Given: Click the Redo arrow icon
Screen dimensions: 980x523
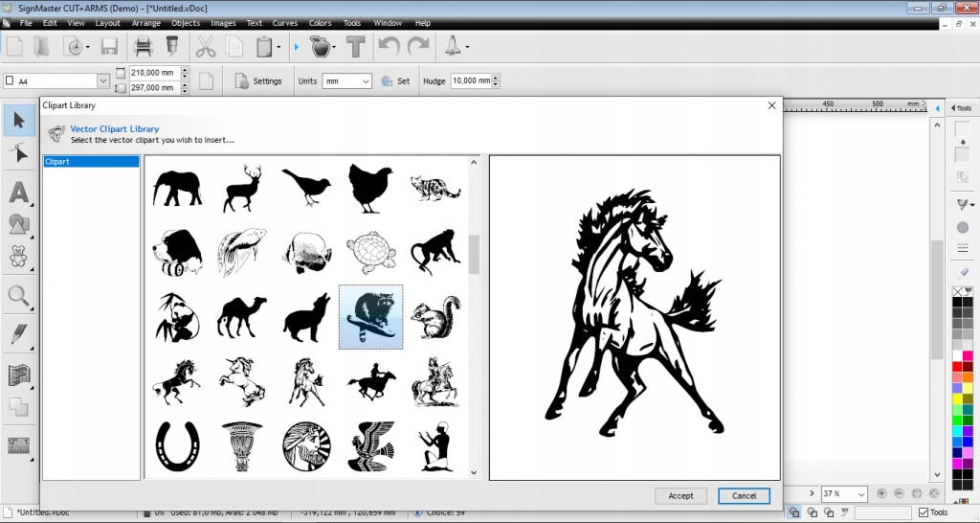Looking at the screenshot, I should 418,46.
